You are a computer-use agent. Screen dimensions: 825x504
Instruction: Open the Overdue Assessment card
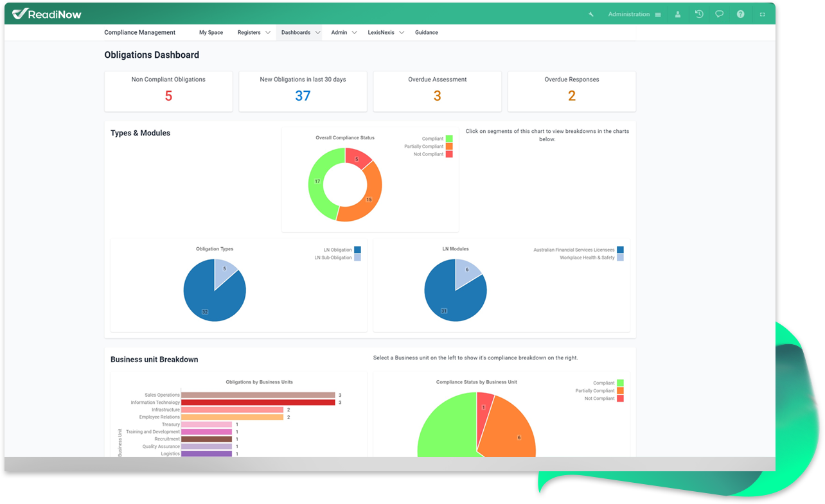[437, 91]
